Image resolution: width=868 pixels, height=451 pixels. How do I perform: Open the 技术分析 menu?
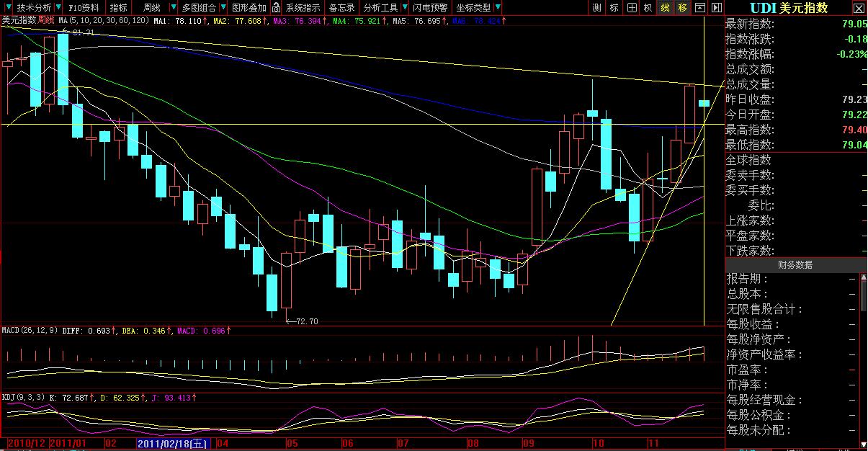tap(34, 8)
